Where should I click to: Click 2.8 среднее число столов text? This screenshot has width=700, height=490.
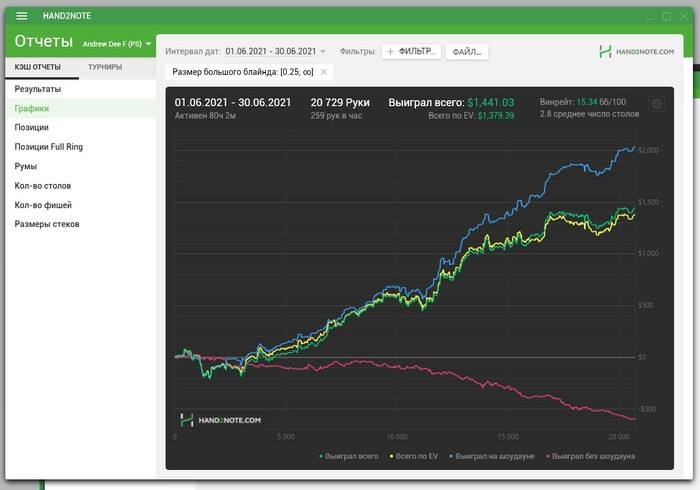[x=589, y=114]
